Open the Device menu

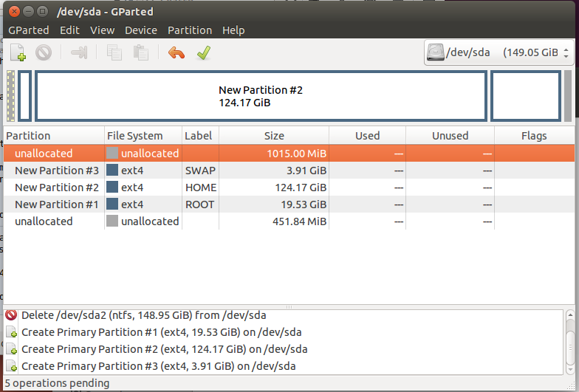(140, 30)
